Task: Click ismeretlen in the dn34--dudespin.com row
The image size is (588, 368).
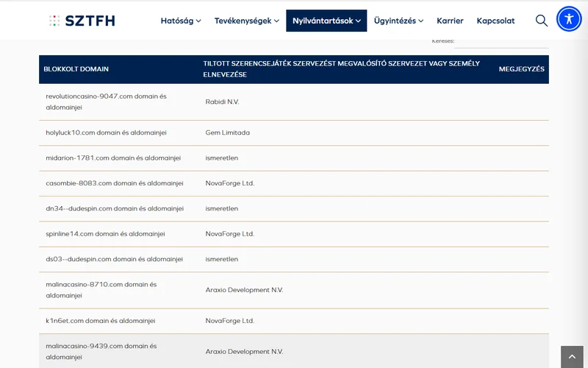Action: point(222,208)
